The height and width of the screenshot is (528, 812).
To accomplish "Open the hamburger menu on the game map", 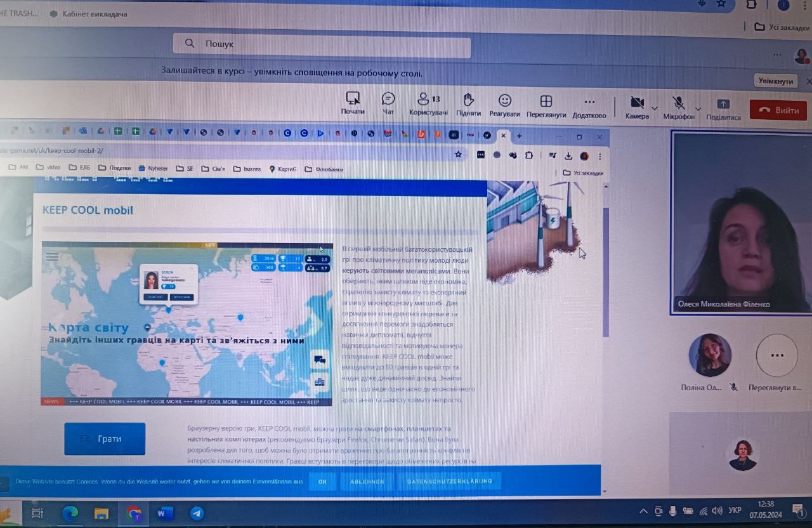I will pyautogui.click(x=53, y=256).
